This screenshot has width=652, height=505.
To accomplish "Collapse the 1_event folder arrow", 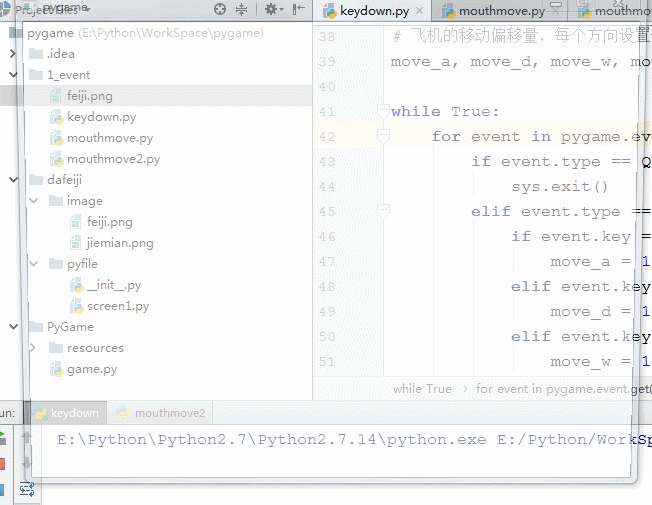I will pos(13,74).
